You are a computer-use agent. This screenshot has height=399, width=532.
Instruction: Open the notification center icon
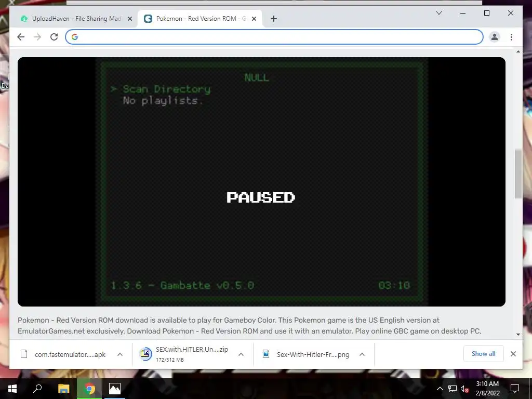pos(515,389)
